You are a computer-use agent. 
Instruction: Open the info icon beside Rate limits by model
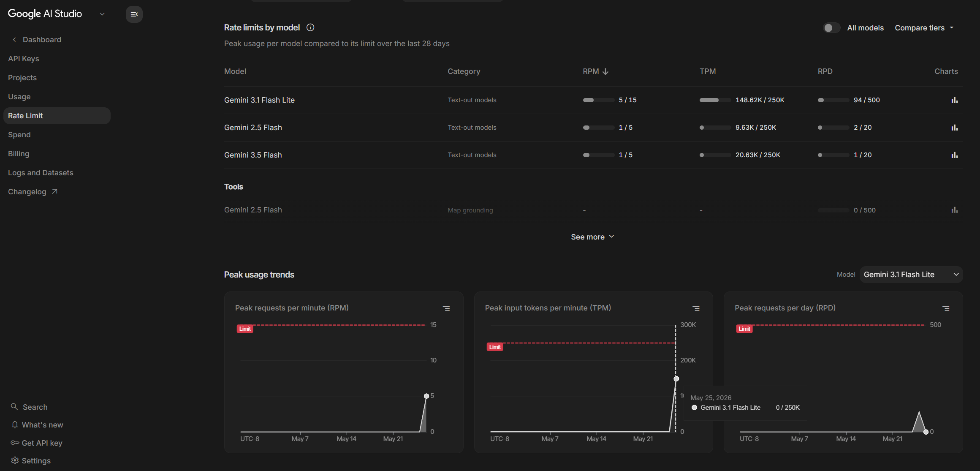click(310, 27)
